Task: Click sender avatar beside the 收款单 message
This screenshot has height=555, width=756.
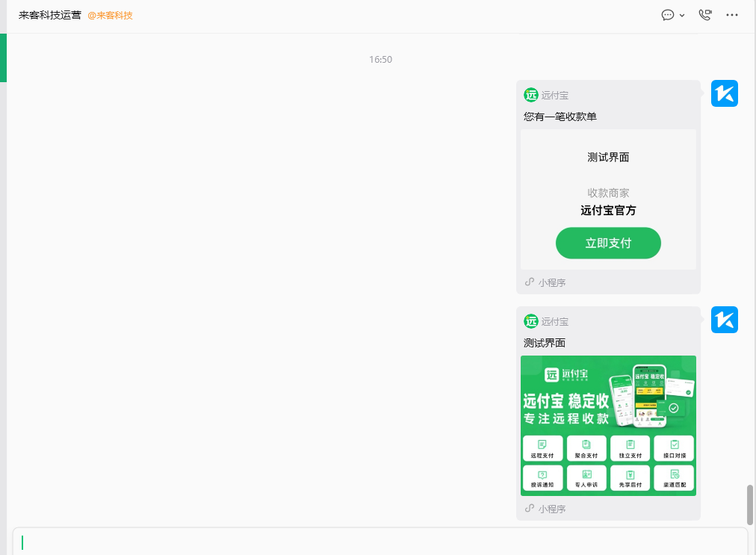Action: [x=724, y=93]
